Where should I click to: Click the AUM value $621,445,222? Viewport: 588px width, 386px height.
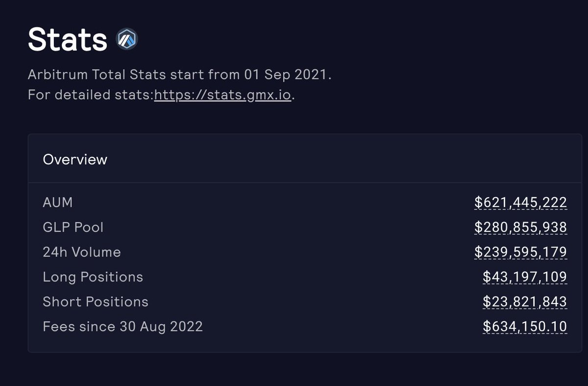(520, 203)
